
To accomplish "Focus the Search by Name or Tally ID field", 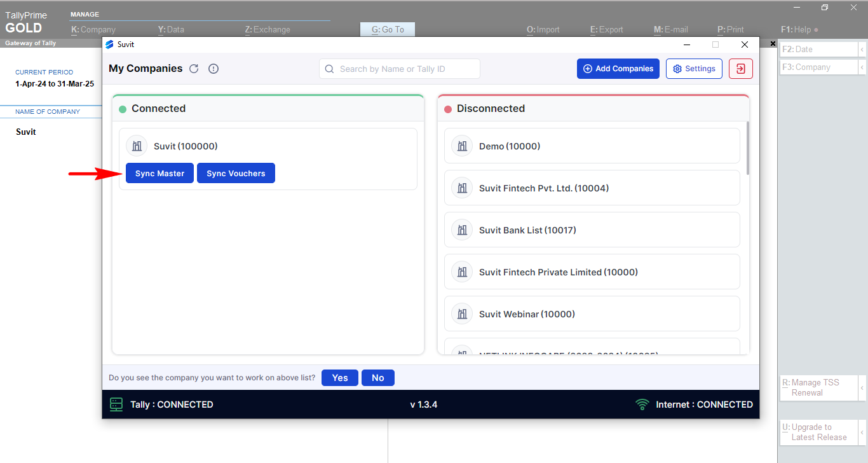I will [400, 69].
